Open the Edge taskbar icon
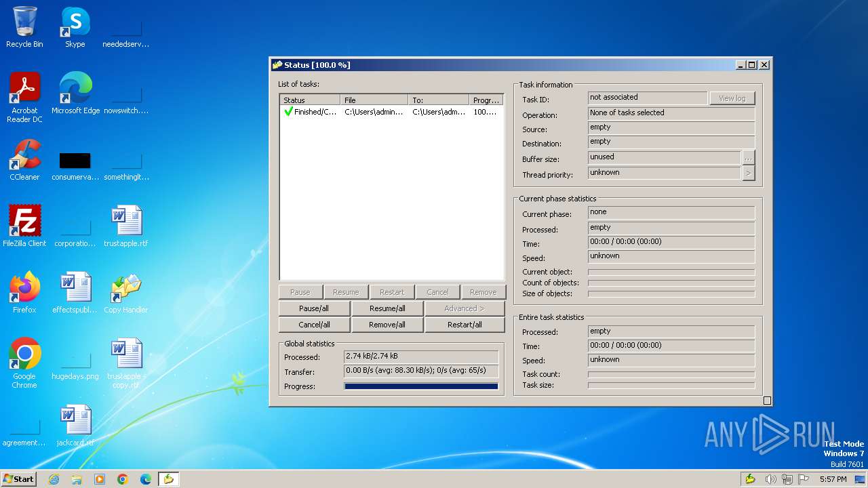 click(x=146, y=479)
